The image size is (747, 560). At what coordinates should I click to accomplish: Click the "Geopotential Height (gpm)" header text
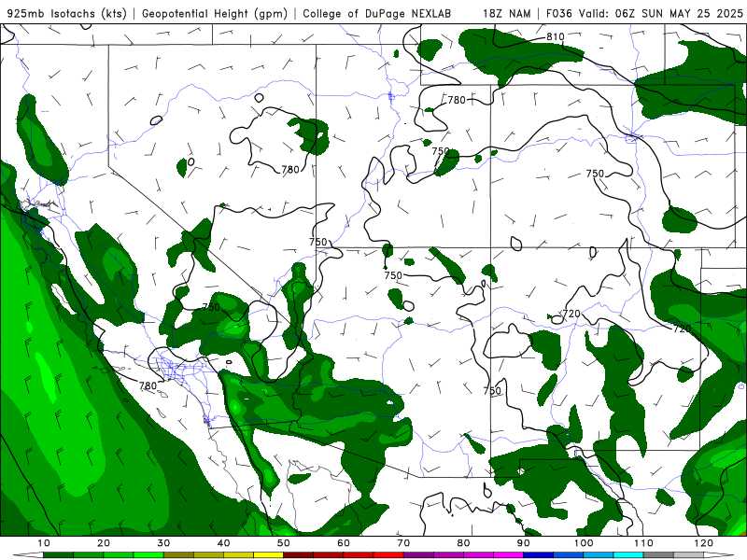point(215,14)
